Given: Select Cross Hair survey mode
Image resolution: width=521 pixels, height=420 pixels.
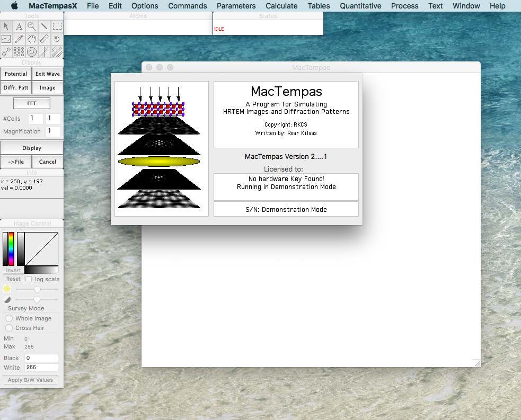Looking at the screenshot, I should pyautogui.click(x=9, y=328).
